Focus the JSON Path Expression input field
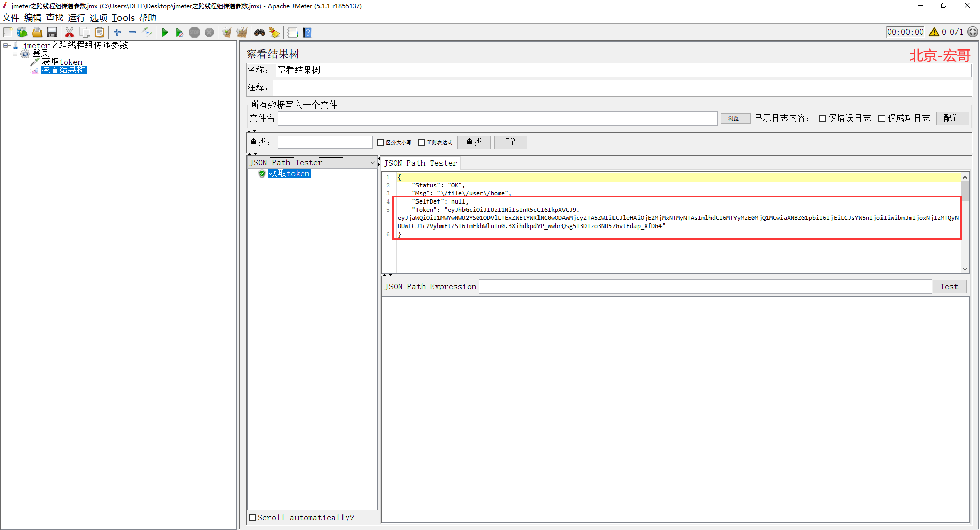Image resolution: width=980 pixels, height=530 pixels. (705, 287)
